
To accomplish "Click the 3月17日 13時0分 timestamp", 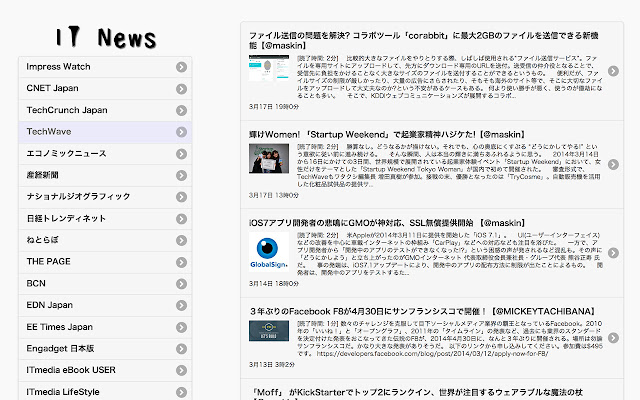I will [274, 196].
